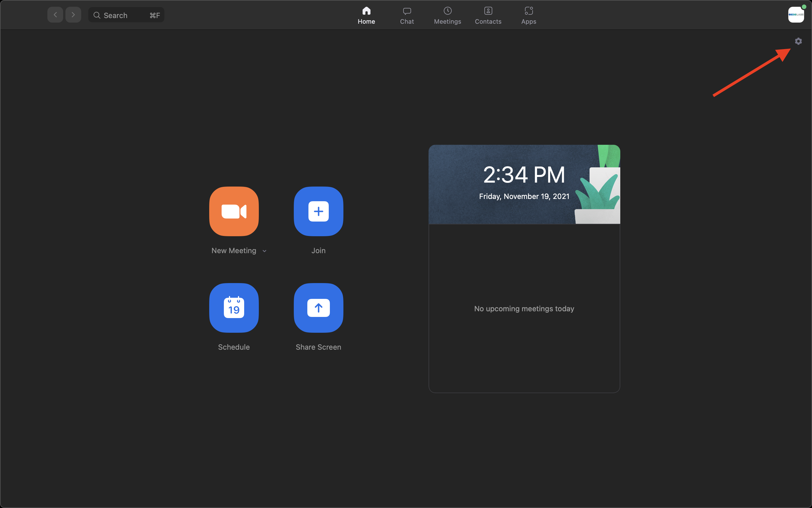Click the Join label text
The image size is (812, 508).
[x=318, y=251]
